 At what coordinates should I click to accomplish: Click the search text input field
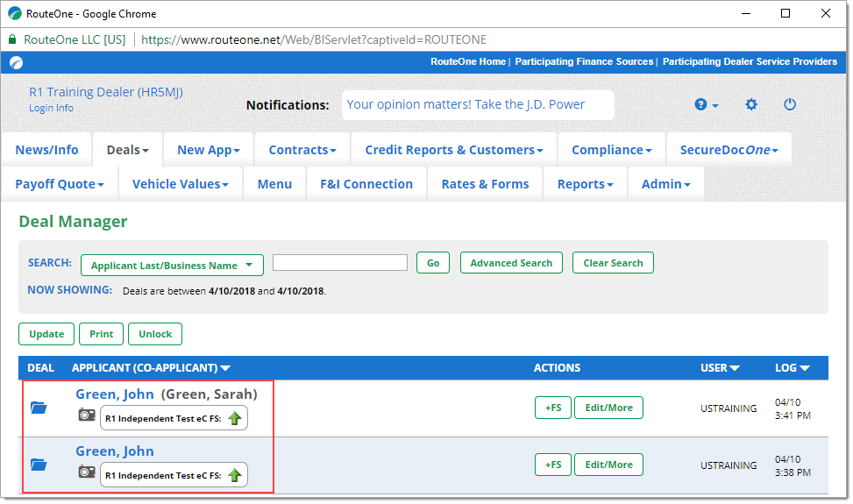340,263
